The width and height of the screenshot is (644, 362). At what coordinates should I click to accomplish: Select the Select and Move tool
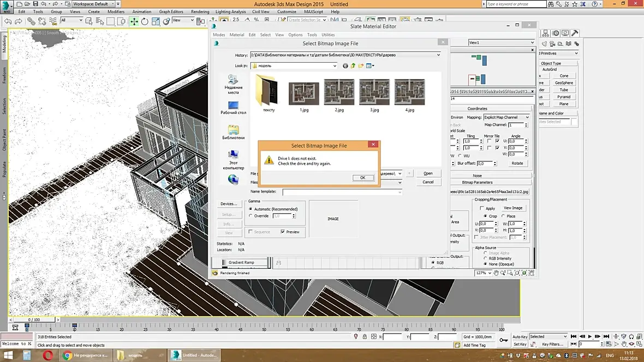[134, 22]
